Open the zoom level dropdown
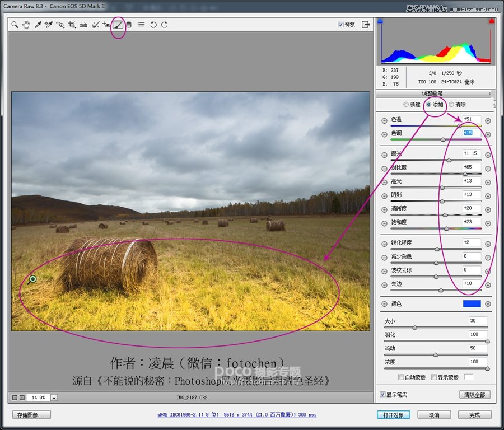The height and width of the screenshot is (430, 504). (54, 398)
